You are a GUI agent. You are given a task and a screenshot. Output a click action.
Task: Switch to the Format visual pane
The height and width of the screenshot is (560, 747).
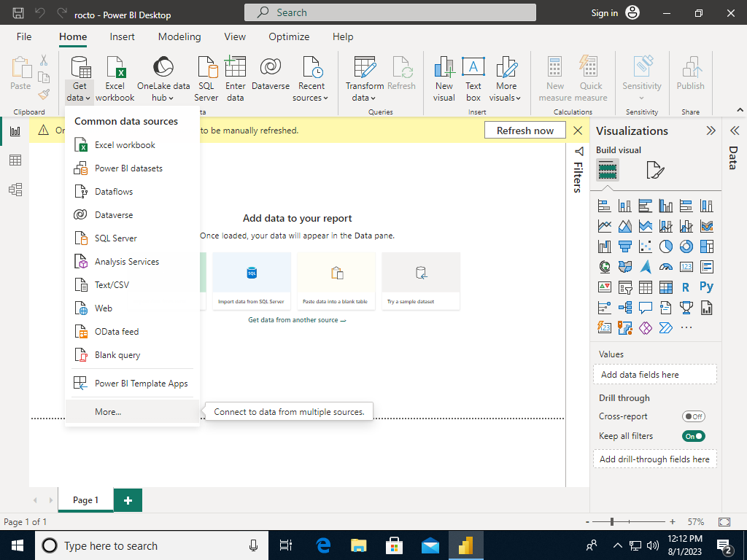(x=654, y=170)
